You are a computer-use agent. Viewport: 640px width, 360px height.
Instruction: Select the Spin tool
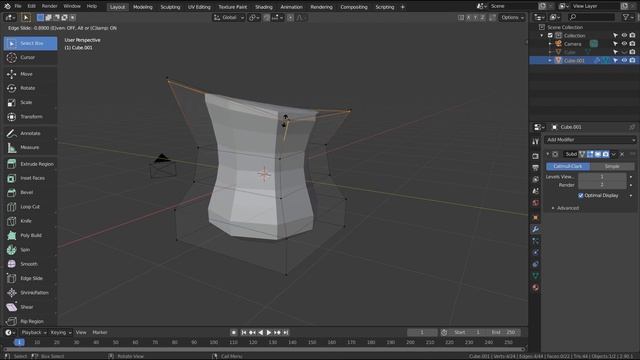(30, 250)
